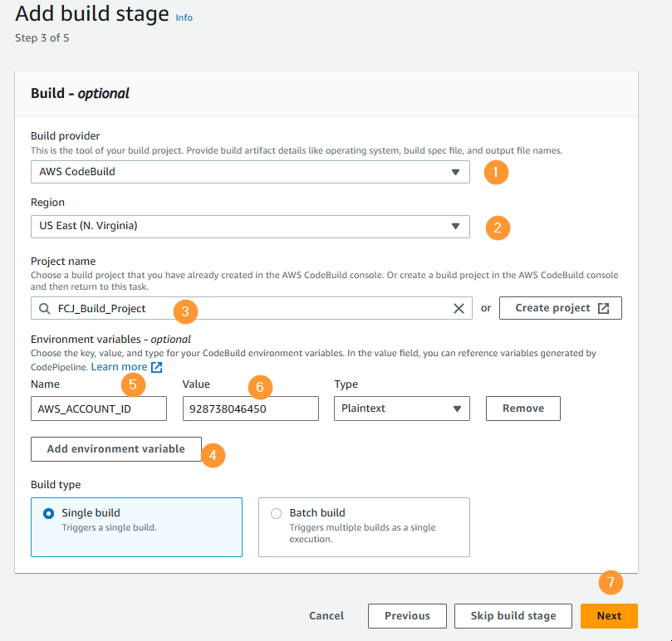The height and width of the screenshot is (641, 672).
Task: Click the 'Triggers a single build.' description
Action: [x=110, y=527]
